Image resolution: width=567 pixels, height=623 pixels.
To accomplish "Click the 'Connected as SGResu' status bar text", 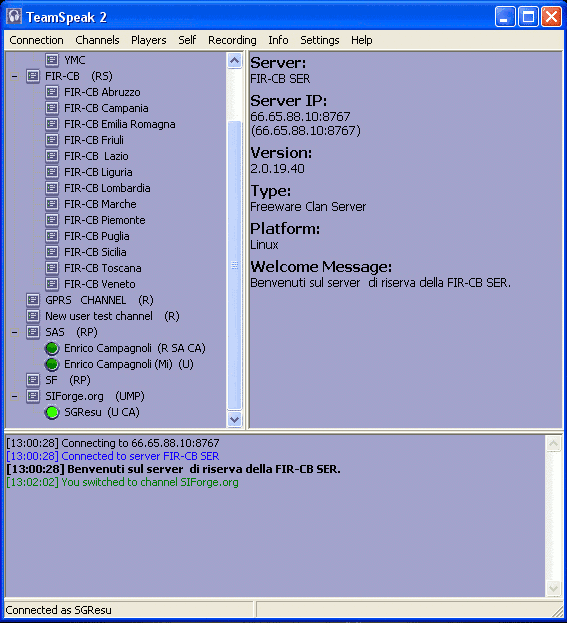I will coord(58,610).
